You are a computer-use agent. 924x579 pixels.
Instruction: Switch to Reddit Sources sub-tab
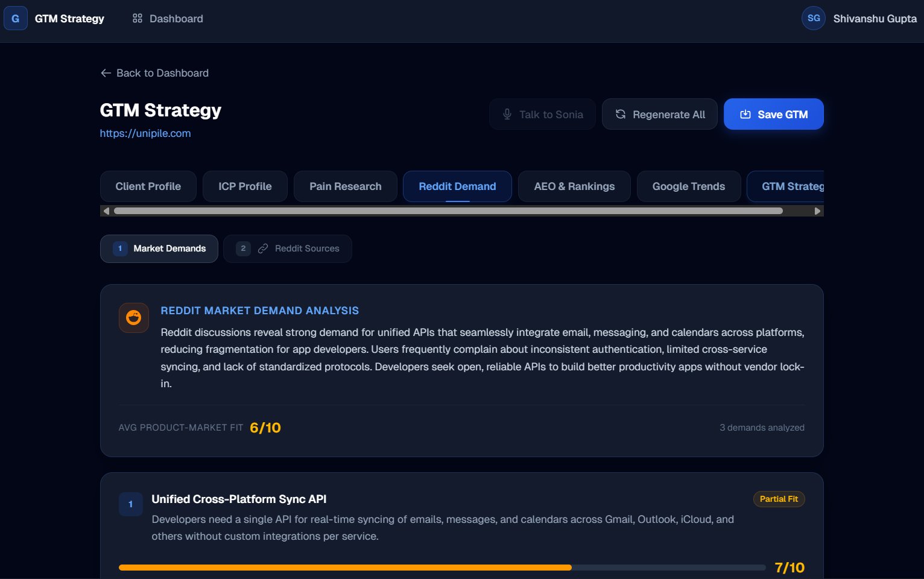click(288, 248)
